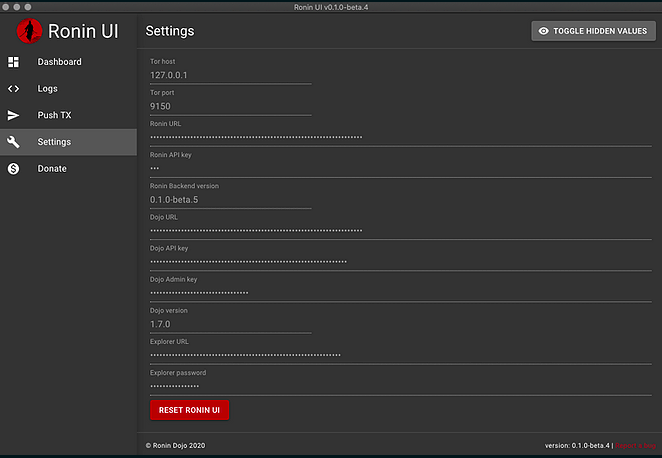The height and width of the screenshot is (458, 662).
Task: Click the eye icon on toggle button
Action: pyautogui.click(x=543, y=31)
